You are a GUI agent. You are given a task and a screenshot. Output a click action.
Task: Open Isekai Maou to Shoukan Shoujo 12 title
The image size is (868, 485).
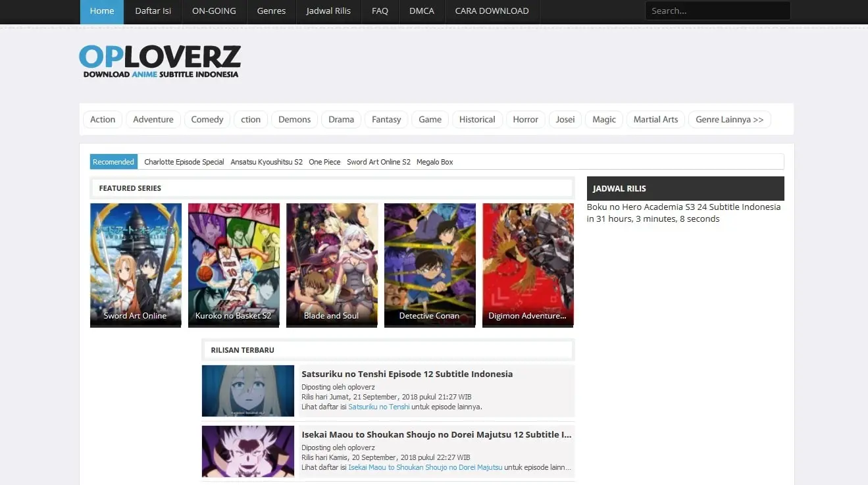pos(437,434)
